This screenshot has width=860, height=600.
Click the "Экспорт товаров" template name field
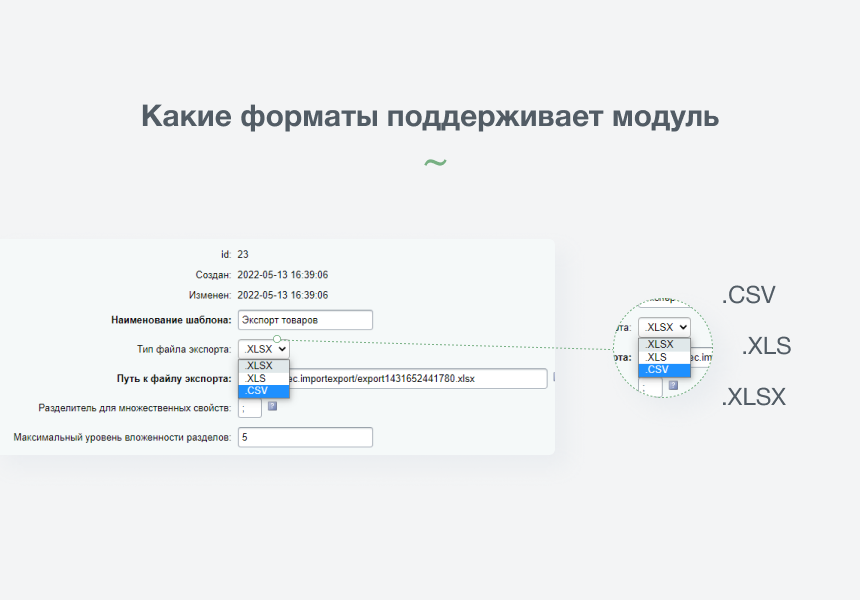pos(305,320)
